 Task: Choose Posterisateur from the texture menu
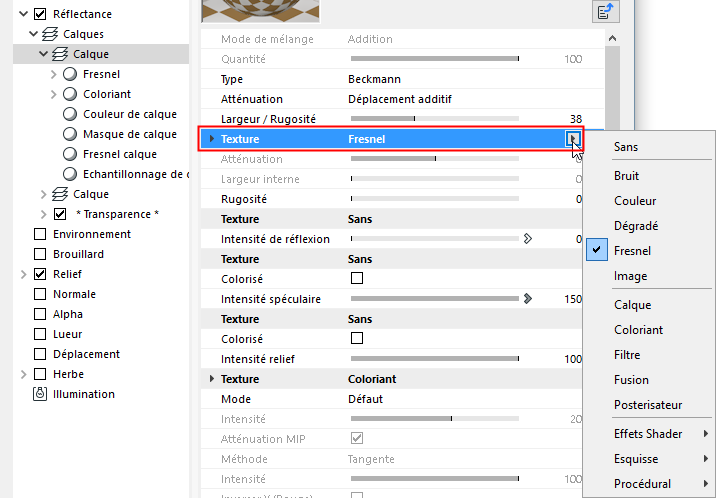coord(648,405)
